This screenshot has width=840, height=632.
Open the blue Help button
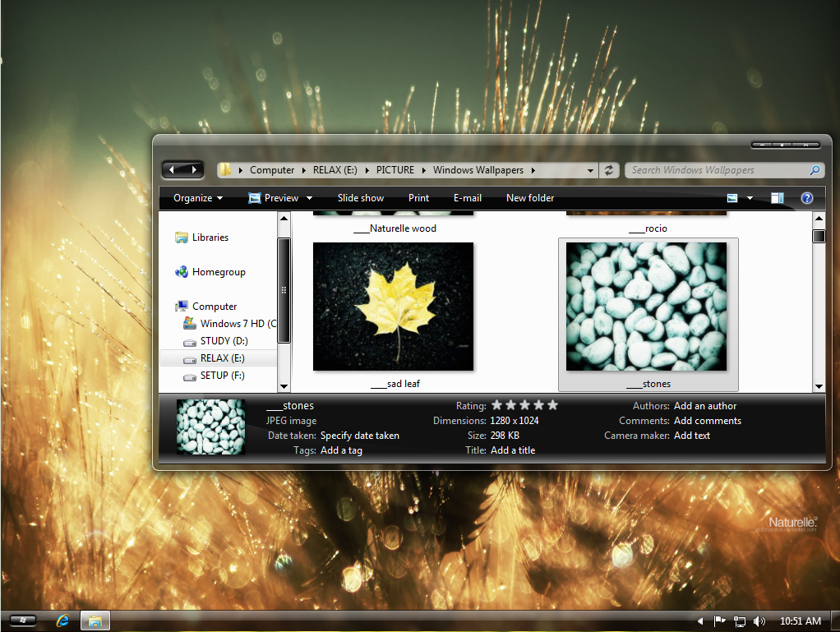[x=807, y=198]
